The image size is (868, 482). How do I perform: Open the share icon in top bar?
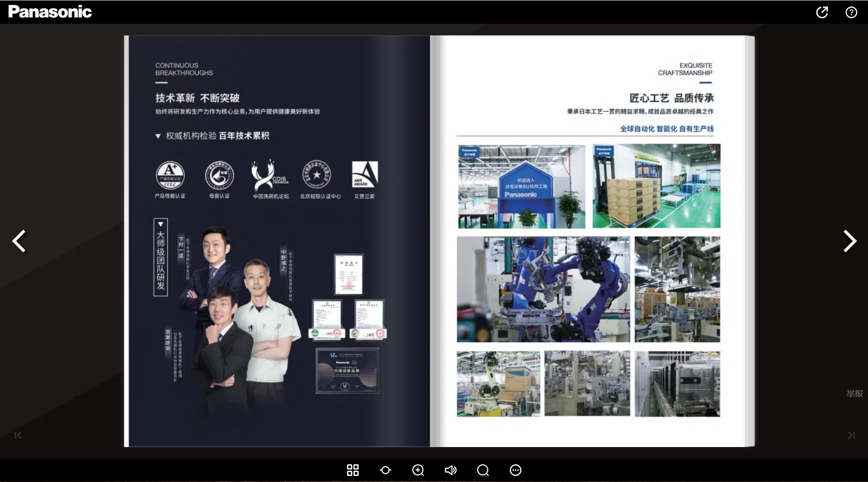[822, 12]
